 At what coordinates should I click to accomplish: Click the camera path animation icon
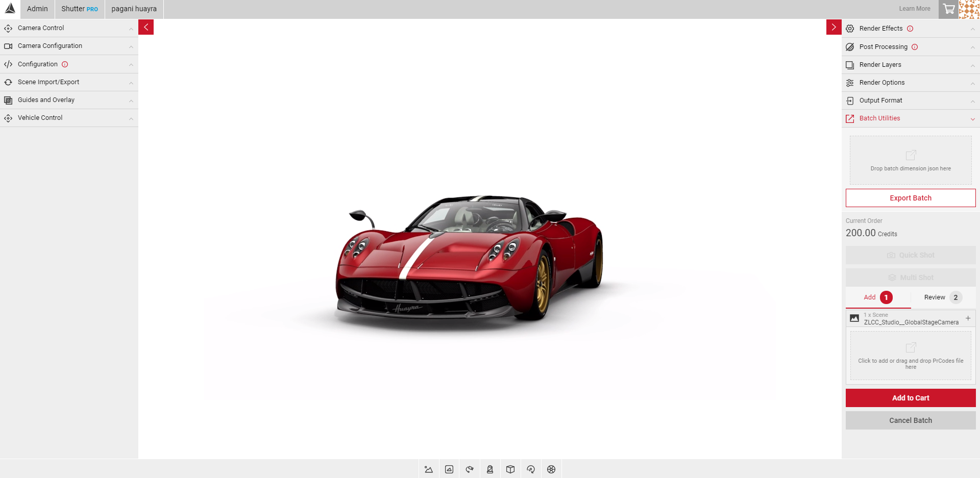click(x=470, y=469)
